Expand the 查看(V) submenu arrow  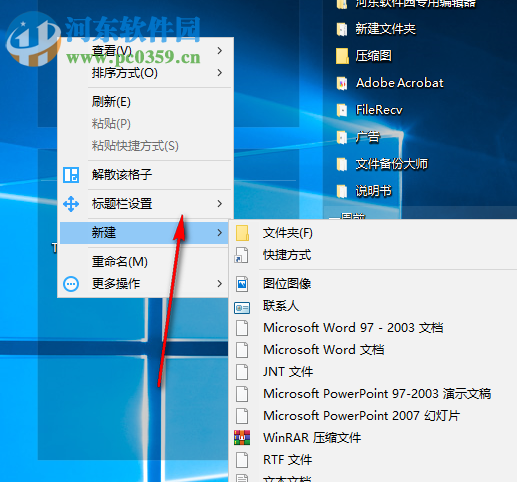(219, 51)
